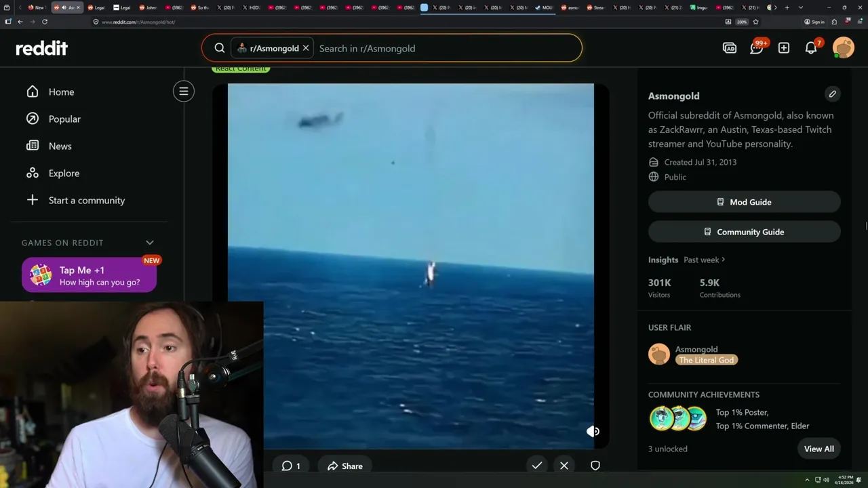Open the Tap Me +1 game
The image size is (868, 488).
tap(89, 275)
